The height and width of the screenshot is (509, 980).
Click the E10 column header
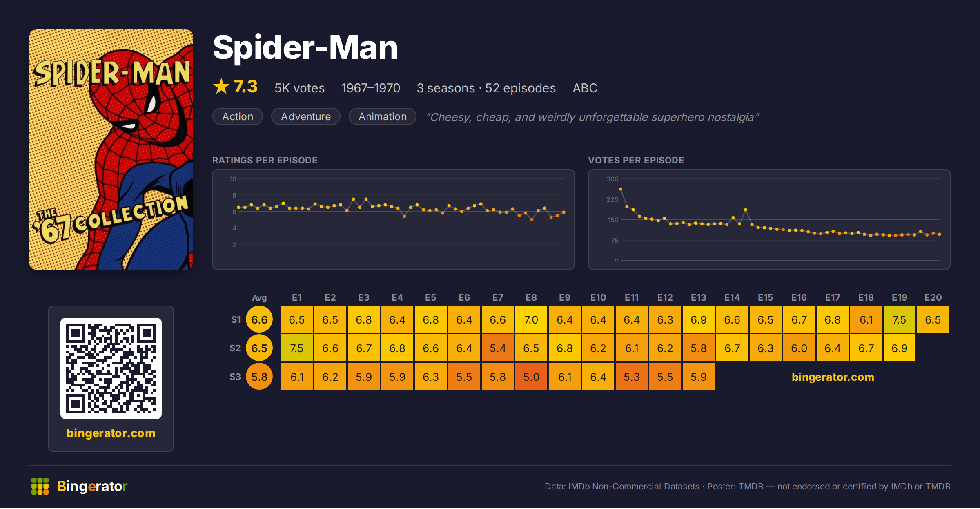(598, 297)
